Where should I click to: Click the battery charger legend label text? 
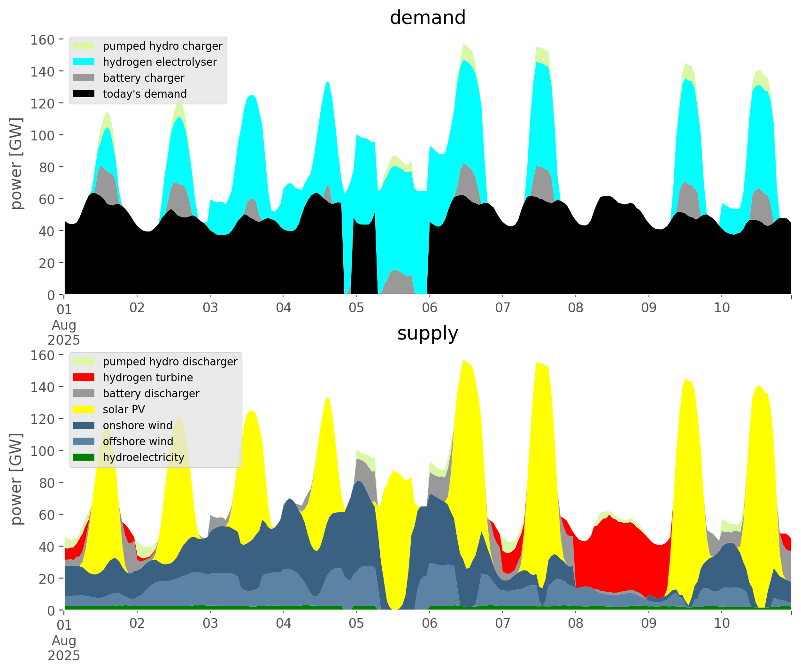click(143, 78)
